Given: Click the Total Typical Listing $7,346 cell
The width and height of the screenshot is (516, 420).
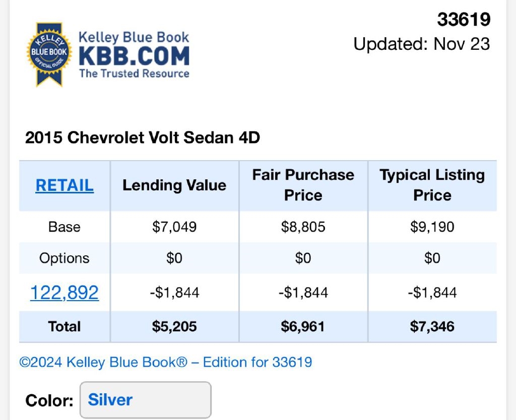Looking at the screenshot, I should (x=432, y=326).
